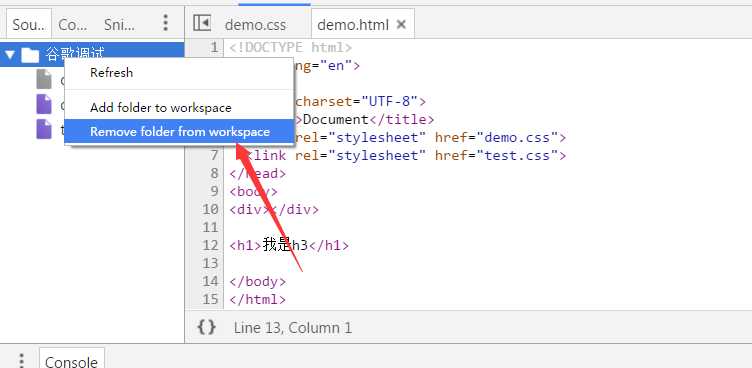
Task: Click the 谷歌调试 folder name
Action: [x=75, y=54]
